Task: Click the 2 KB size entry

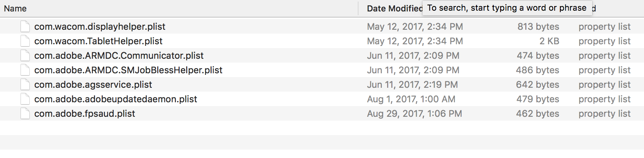Action: (549, 41)
